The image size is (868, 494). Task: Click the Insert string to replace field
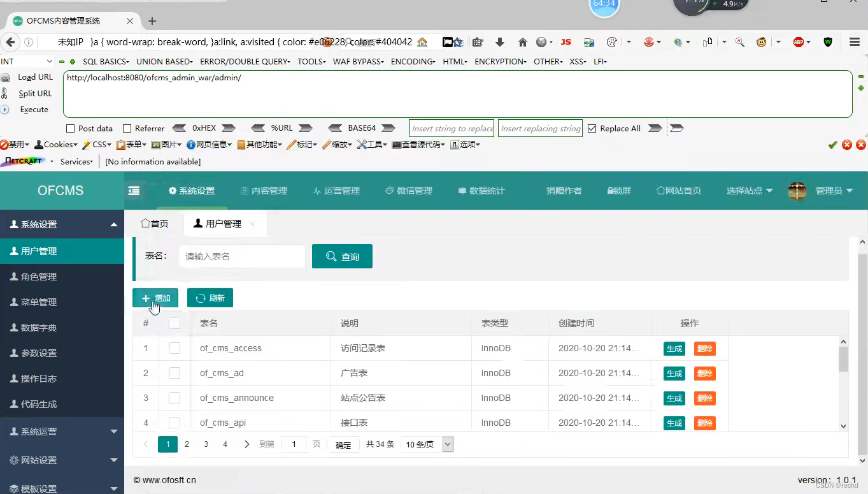tap(452, 128)
